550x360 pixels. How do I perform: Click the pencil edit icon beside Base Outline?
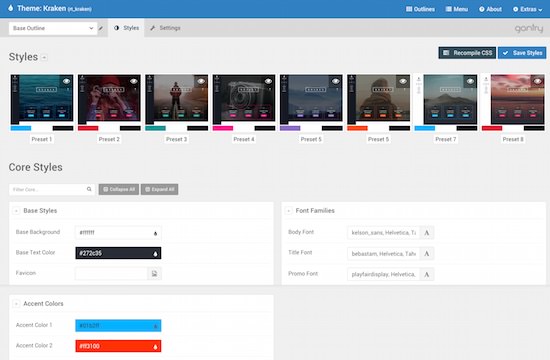101,28
